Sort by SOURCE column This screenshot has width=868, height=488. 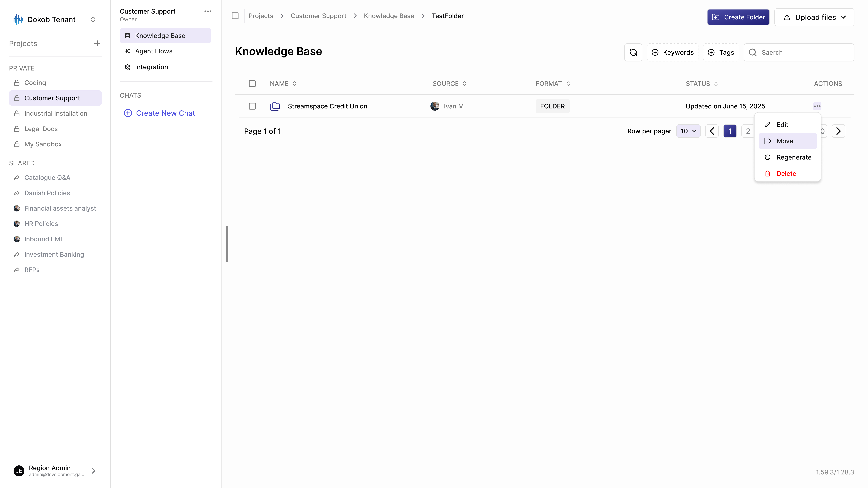450,84
